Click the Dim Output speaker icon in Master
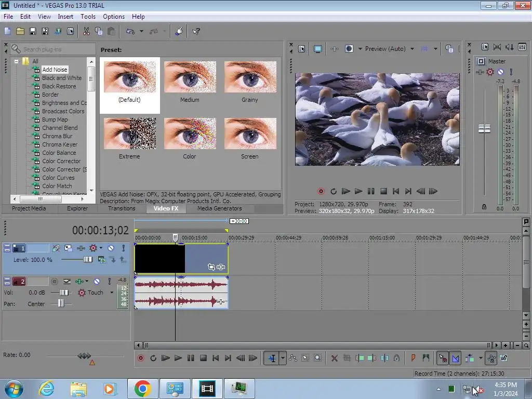Viewport: 532px width, 399px height. (x=509, y=47)
